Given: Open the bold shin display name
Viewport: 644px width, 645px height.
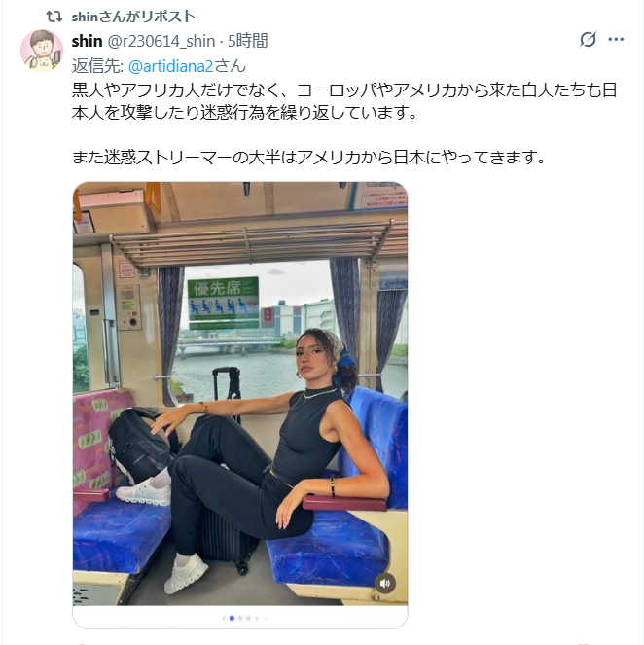Looking at the screenshot, I should click(87, 41).
